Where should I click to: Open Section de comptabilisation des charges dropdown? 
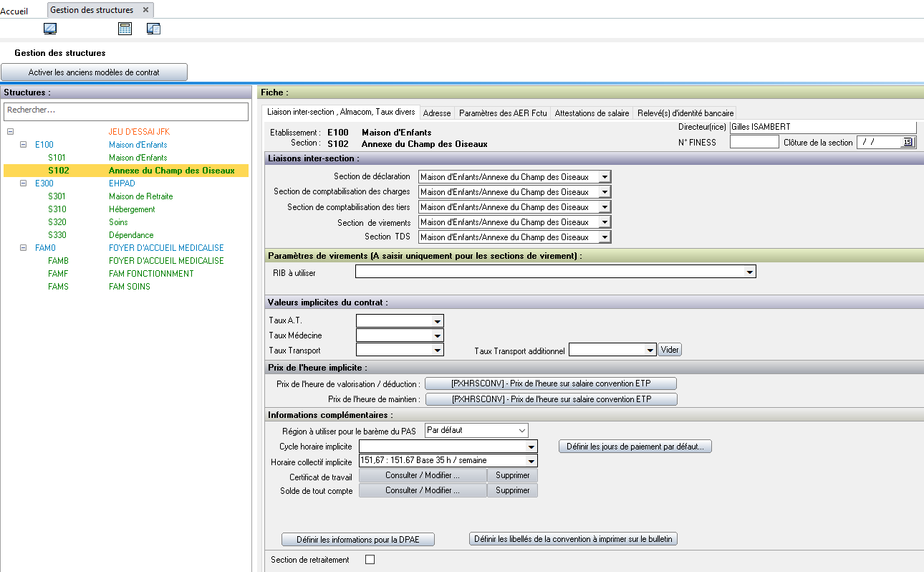tap(605, 192)
